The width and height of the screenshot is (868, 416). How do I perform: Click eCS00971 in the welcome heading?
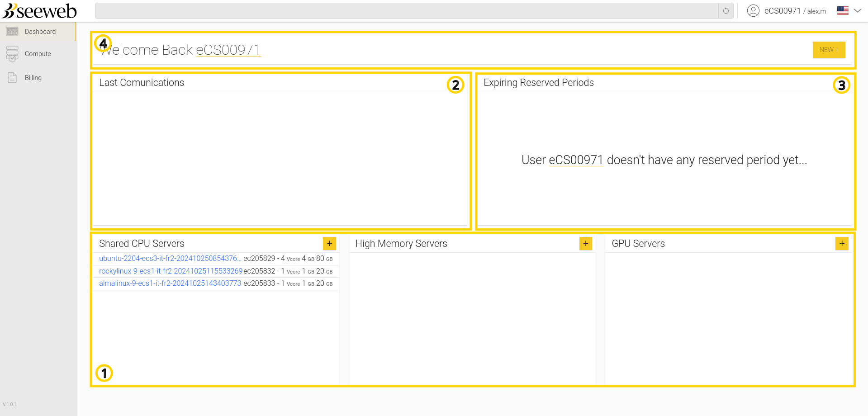[x=228, y=50]
